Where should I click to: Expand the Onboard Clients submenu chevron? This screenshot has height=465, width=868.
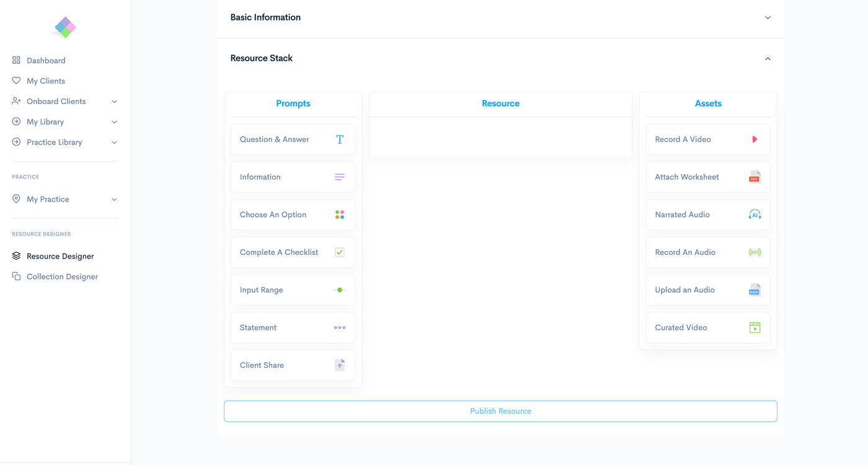point(114,102)
